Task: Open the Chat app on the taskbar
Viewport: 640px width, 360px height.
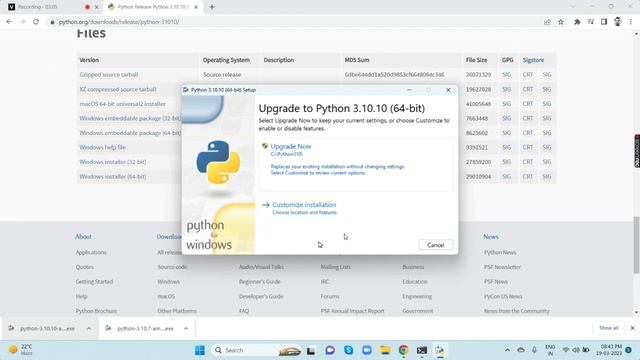Action: (330, 350)
